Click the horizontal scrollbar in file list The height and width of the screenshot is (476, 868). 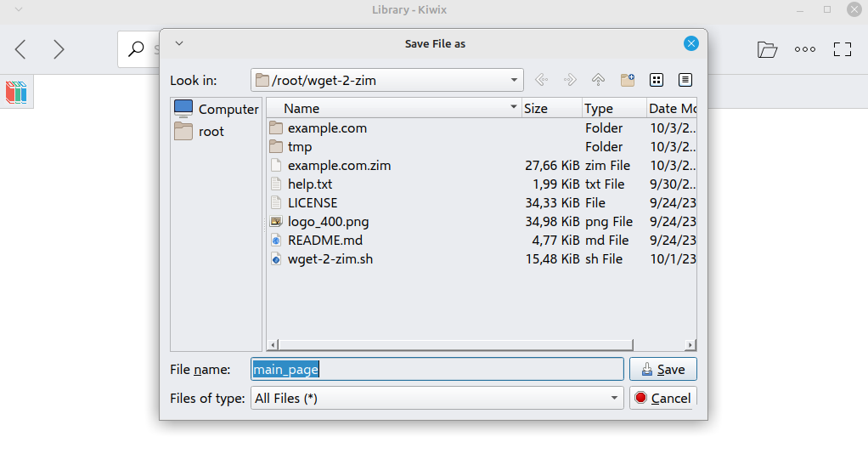455,344
